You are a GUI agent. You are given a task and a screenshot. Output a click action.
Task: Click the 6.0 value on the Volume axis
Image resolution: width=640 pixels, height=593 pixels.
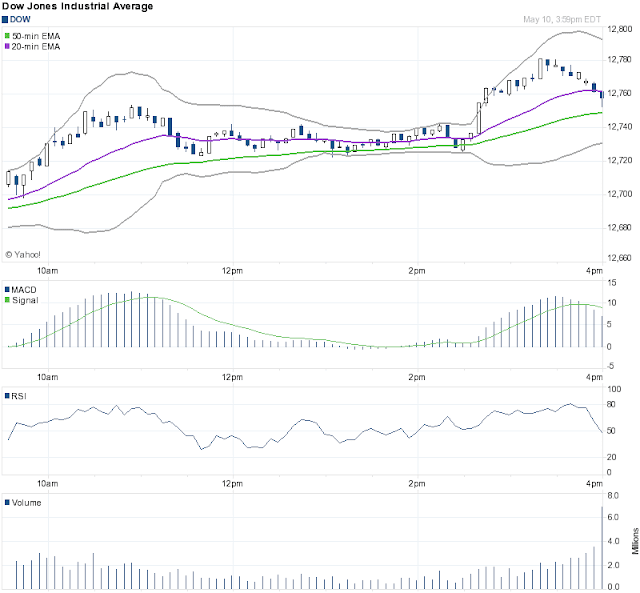tap(613, 517)
